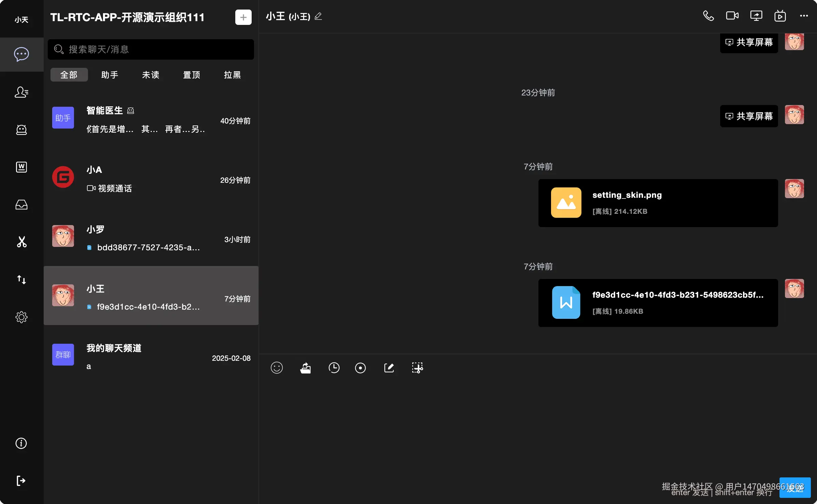This screenshot has height=504, width=817.
Task: Click the screenshot capture icon in toolbar
Action: pos(417,368)
